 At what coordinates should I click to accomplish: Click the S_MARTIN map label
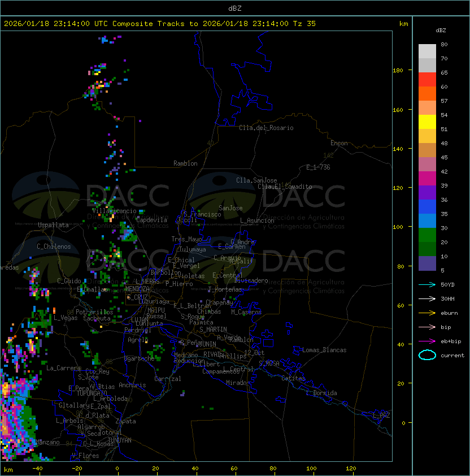213,330
